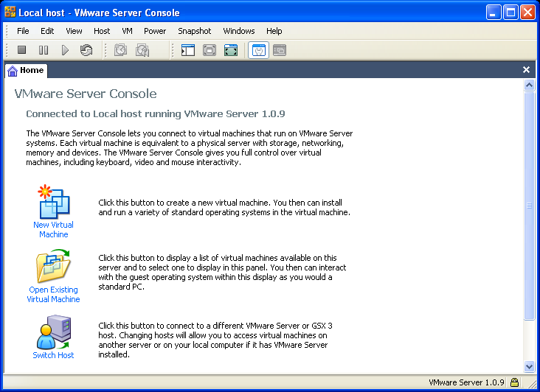Click the Power On play toolbar icon
540x392 pixels.
click(x=65, y=50)
